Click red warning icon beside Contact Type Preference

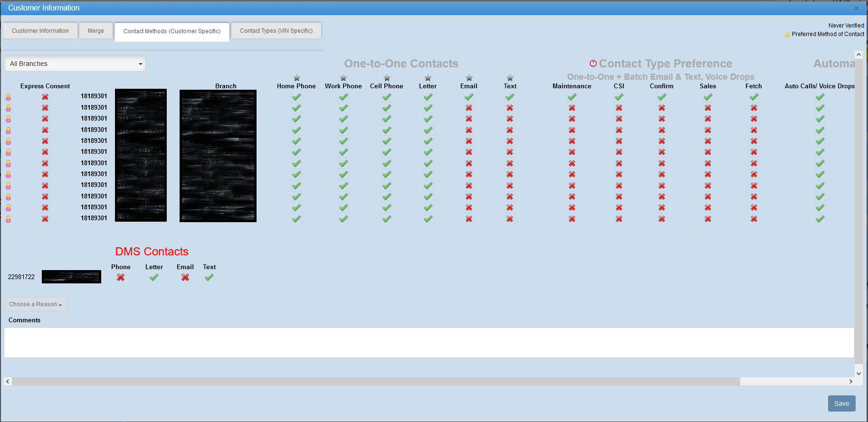click(593, 64)
